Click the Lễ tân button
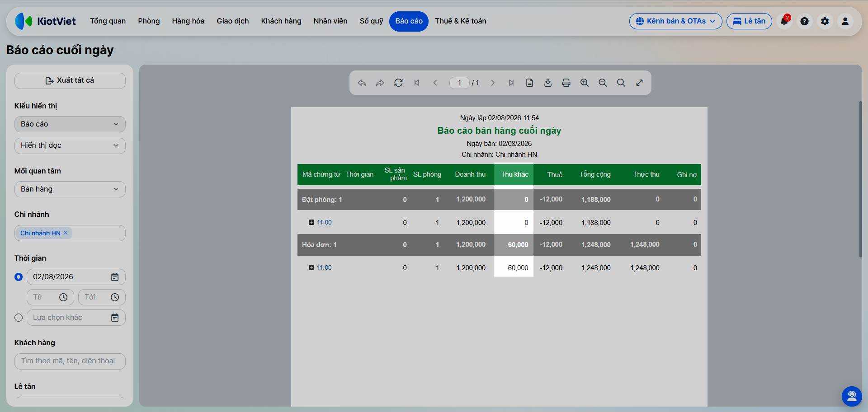Viewport: 868px width, 412px height. (749, 21)
